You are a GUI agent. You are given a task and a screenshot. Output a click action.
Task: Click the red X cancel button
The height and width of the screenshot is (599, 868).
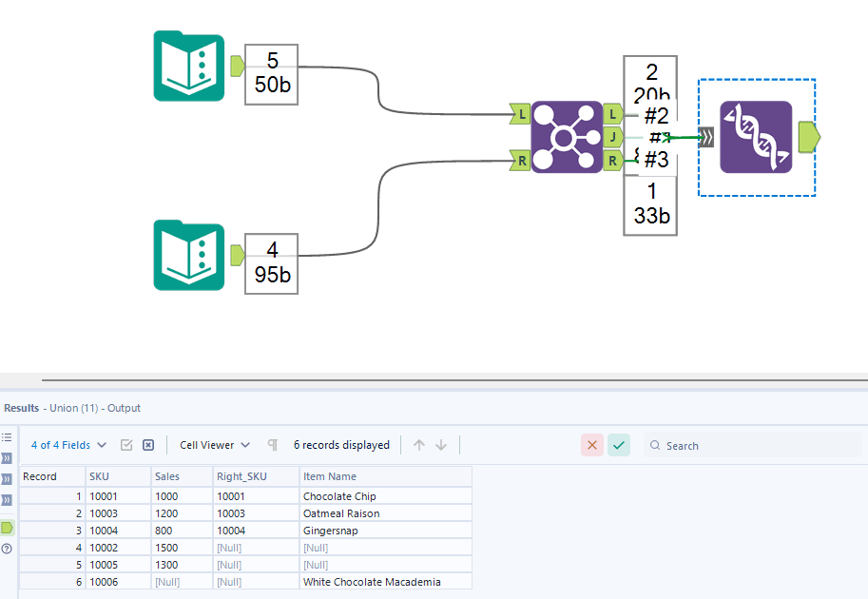coord(592,445)
